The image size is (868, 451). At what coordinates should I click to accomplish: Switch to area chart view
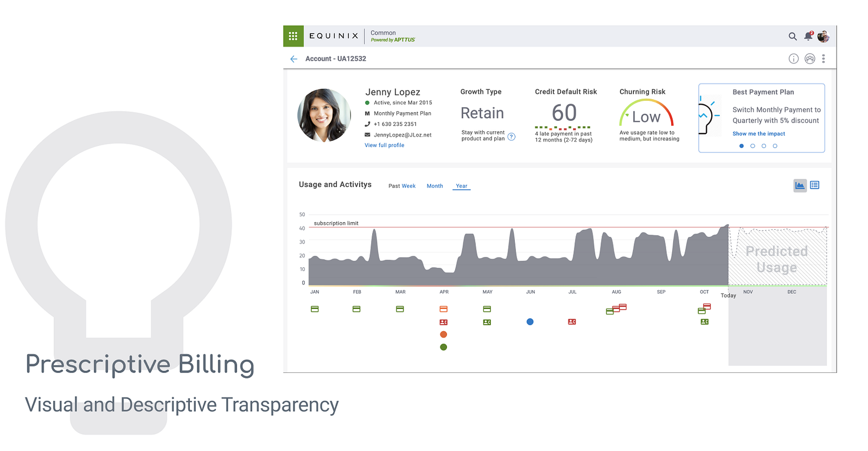click(800, 185)
